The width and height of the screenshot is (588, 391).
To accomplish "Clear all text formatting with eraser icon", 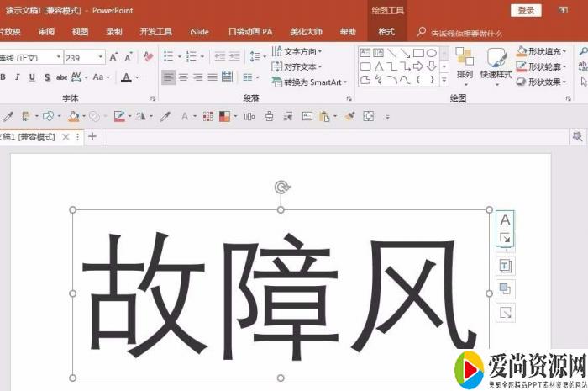I will pyautogui.click(x=149, y=56).
